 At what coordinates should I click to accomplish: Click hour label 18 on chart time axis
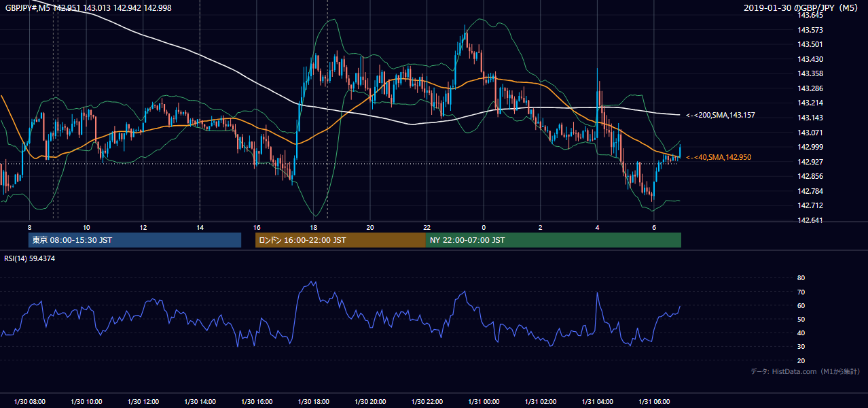(x=313, y=227)
